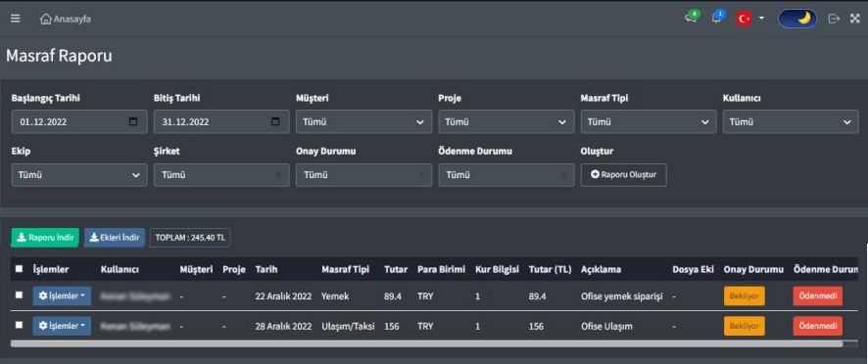Click the Başlangıç Tarihi date field
868x364 pixels.
(x=79, y=121)
